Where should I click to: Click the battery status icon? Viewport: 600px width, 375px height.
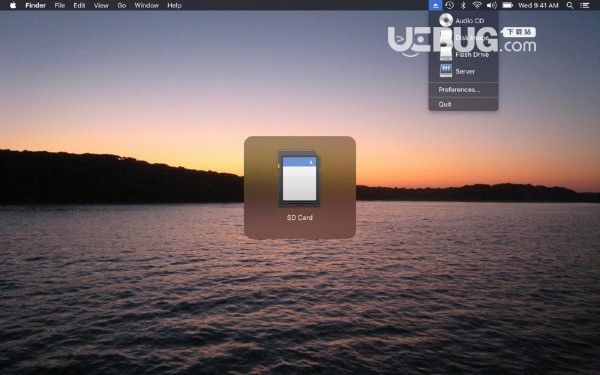[507, 5]
